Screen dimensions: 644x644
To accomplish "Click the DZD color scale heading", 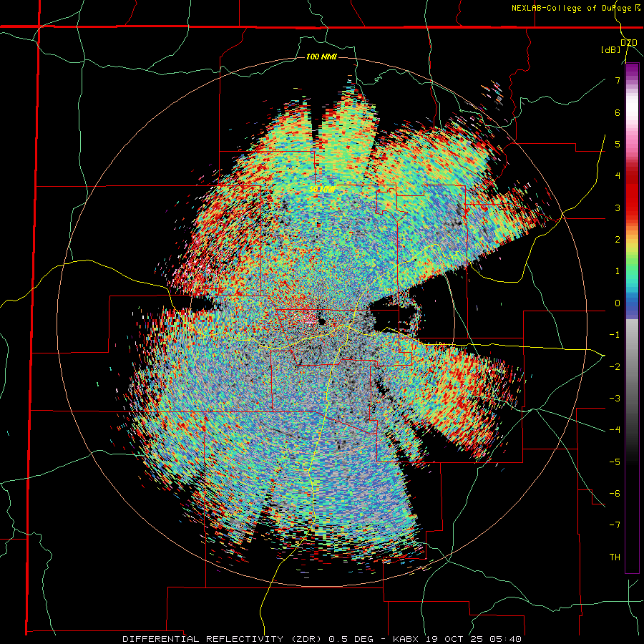I will 629,43.
